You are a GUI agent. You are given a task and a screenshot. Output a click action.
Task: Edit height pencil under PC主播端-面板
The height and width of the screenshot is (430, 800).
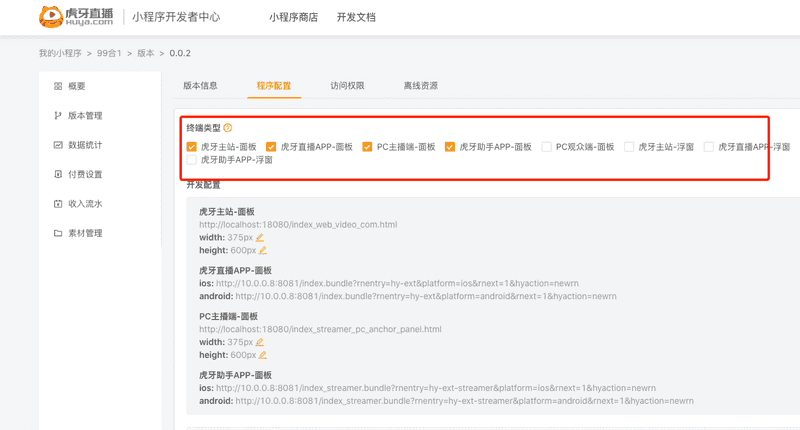263,355
